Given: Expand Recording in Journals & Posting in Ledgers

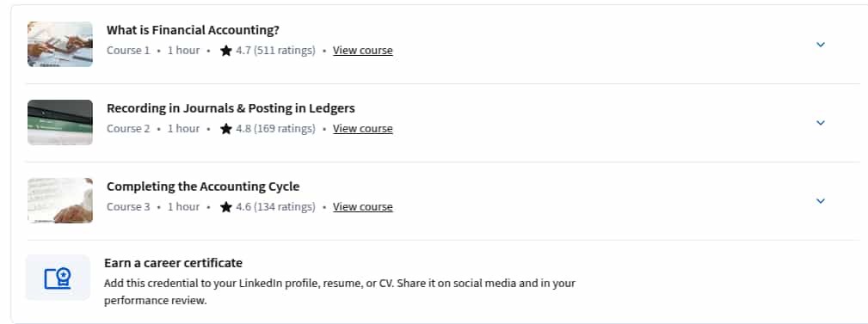Looking at the screenshot, I should pos(821,122).
